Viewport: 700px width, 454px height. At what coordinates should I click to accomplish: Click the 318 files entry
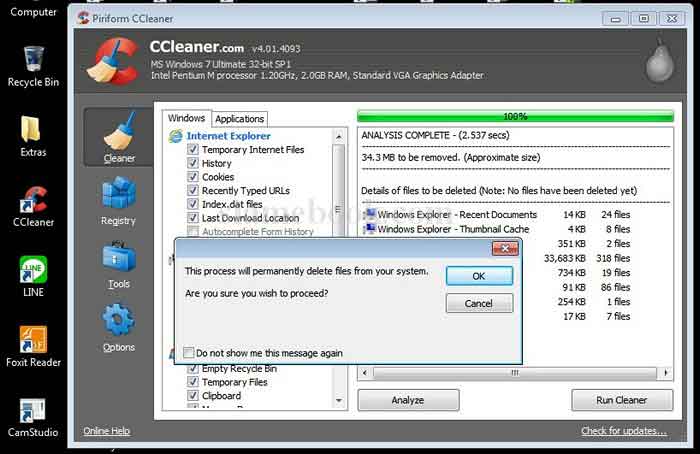coord(613,258)
